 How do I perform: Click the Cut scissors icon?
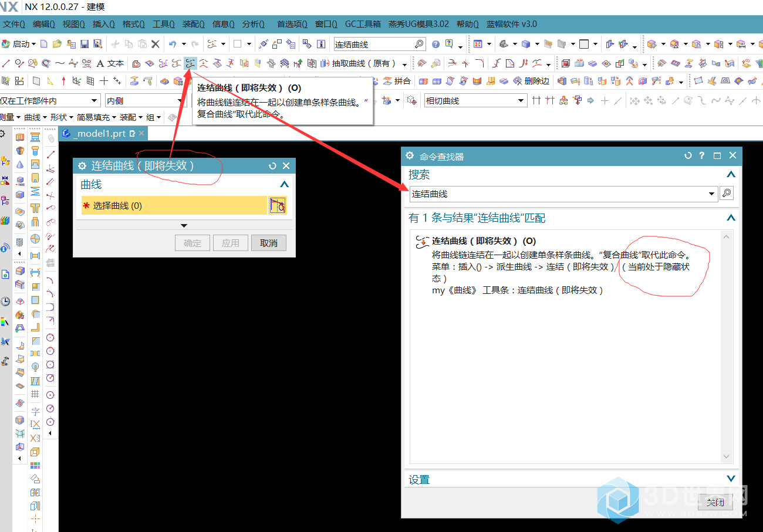click(x=115, y=44)
